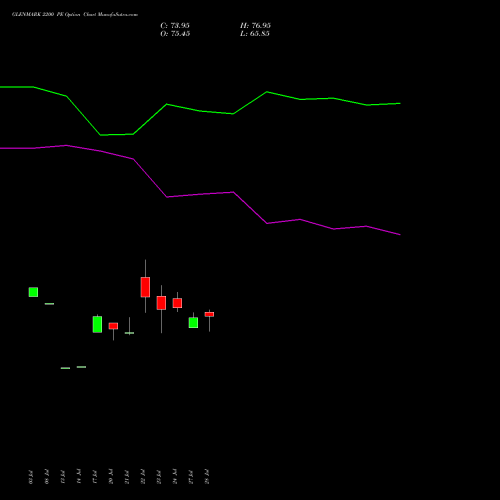Click the first green candle at chart left
The height and width of the screenshot is (500, 500).
pos(33,292)
